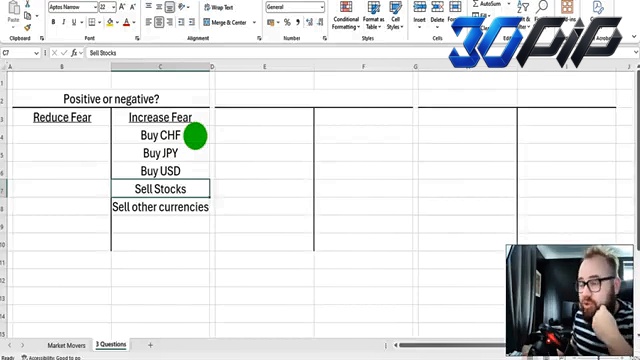Open the General number format dropdown
Image resolution: width=640 pixels, height=360 pixels.
click(322, 7)
